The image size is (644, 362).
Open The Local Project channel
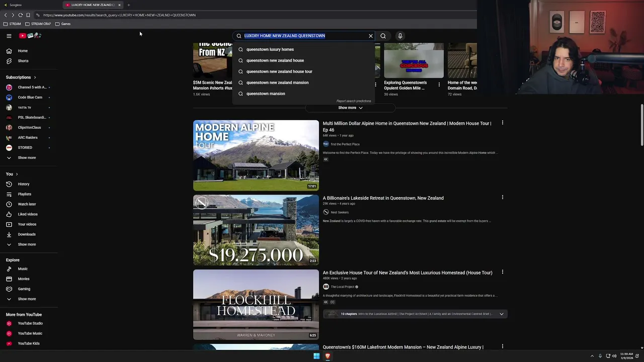342,287
